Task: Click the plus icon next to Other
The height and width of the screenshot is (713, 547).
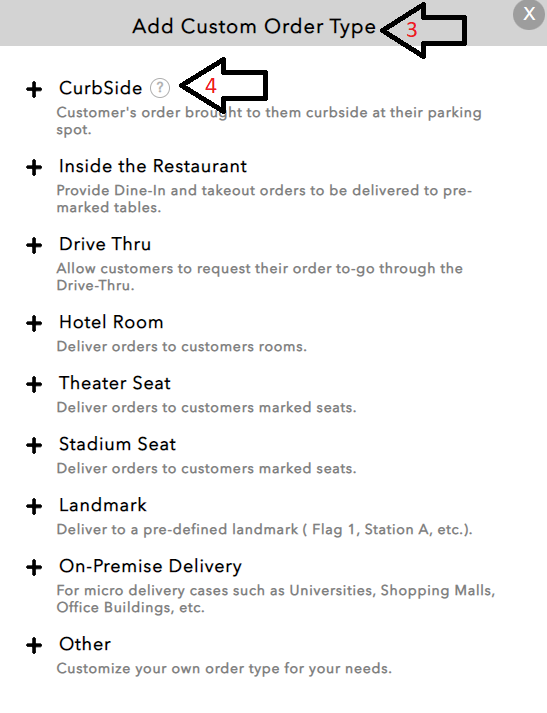Action: click(x=34, y=646)
